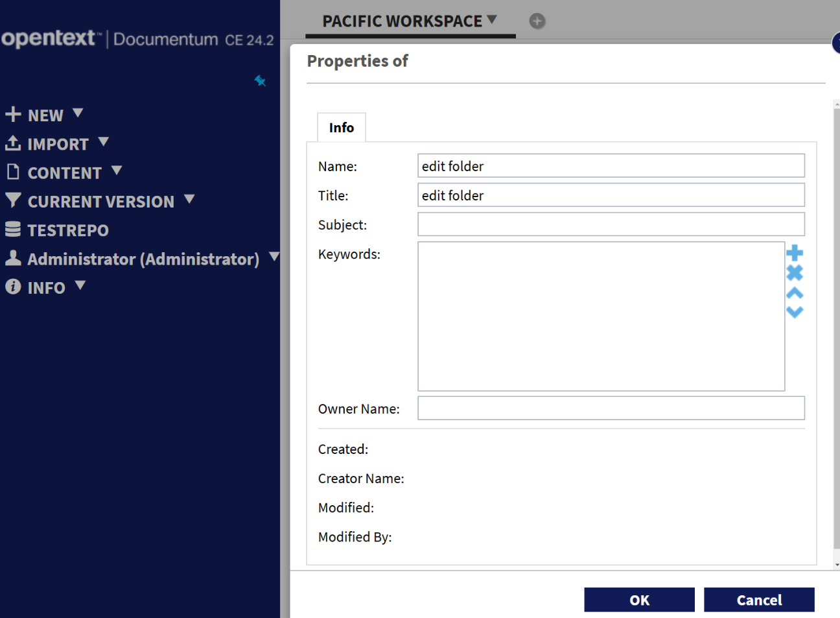This screenshot has height=618, width=840.
Task: Click the Subject input field
Action: point(611,224)
